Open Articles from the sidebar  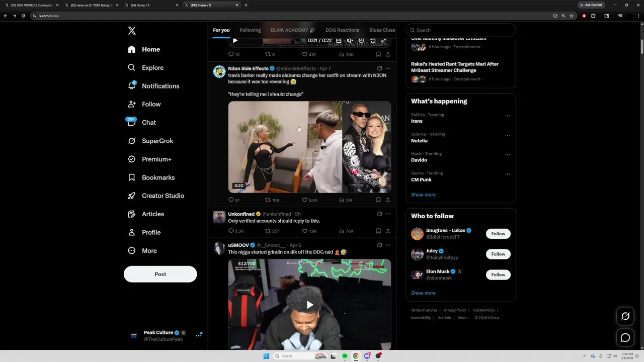tap(146, 214)
